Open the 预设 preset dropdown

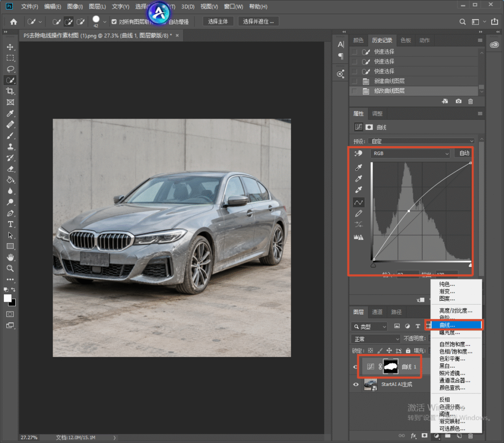tap(422, 141)
